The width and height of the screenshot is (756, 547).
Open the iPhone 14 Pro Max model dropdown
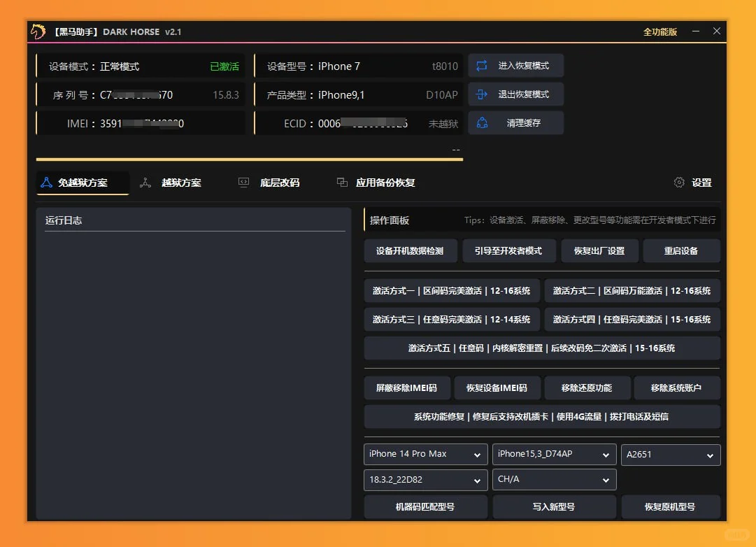(425, 454)
